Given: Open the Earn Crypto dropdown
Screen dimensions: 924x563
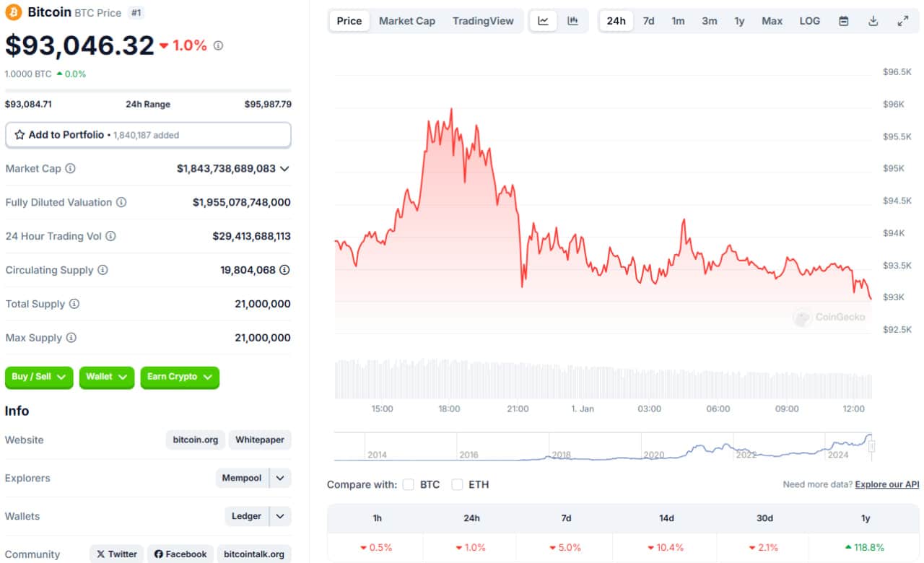Looking at the screenshot, I should 180,377.
